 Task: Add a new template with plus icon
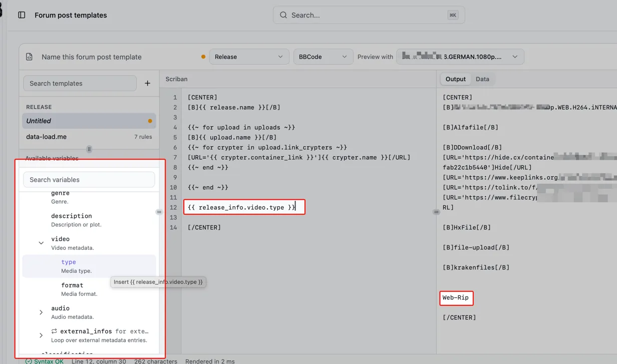coord(148,83)
